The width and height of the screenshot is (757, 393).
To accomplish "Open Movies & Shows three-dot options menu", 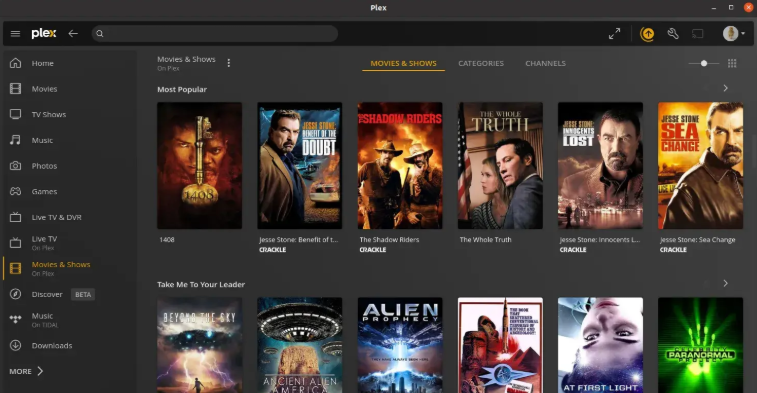I will tap(229, 63).
